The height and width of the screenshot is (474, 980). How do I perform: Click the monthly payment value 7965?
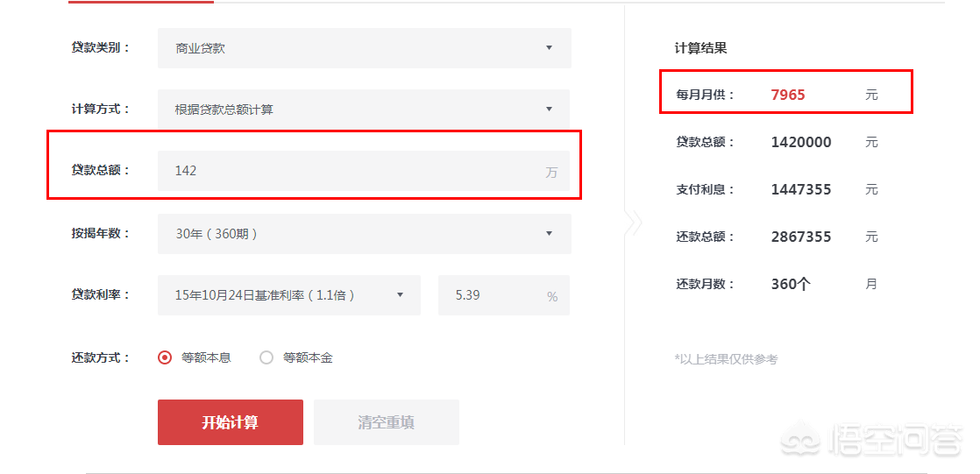787,95
